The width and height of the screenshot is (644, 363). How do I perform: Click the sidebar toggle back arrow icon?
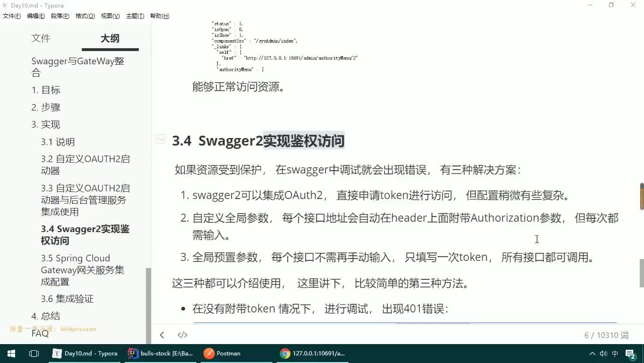[162, 335]
